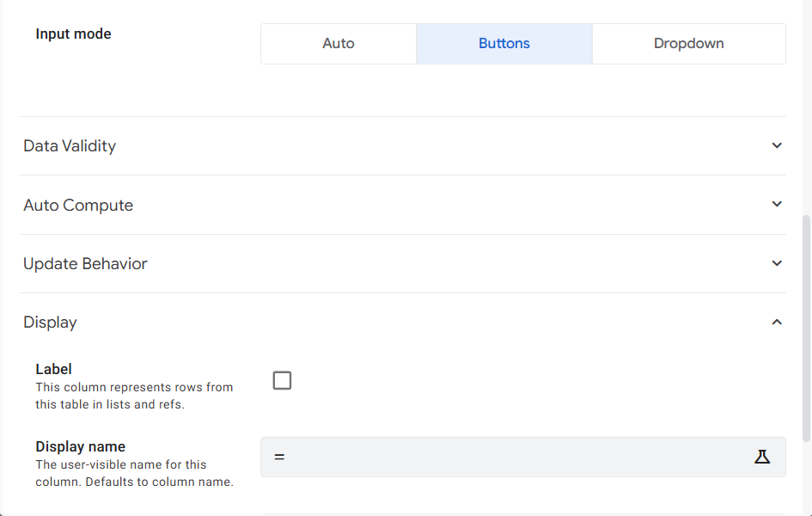Expand the Data Validity section title
Screen dimensions: 812x516
coord(70,146)
